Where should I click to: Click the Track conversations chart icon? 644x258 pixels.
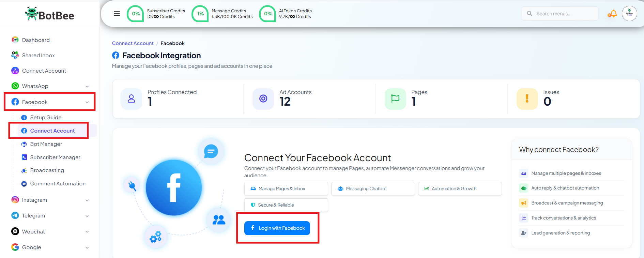[523, 218]
